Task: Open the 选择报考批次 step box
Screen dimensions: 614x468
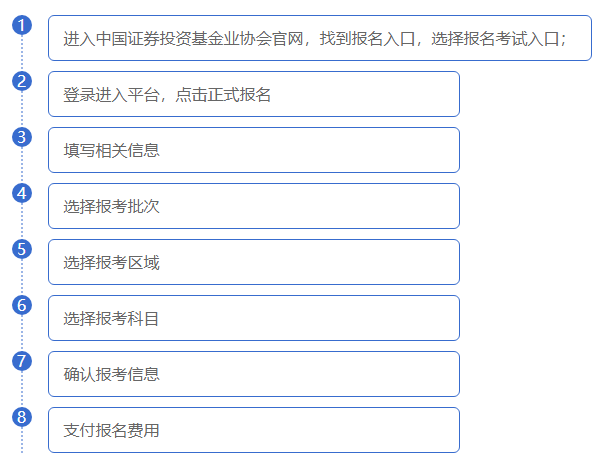Action: click(253, 206)
